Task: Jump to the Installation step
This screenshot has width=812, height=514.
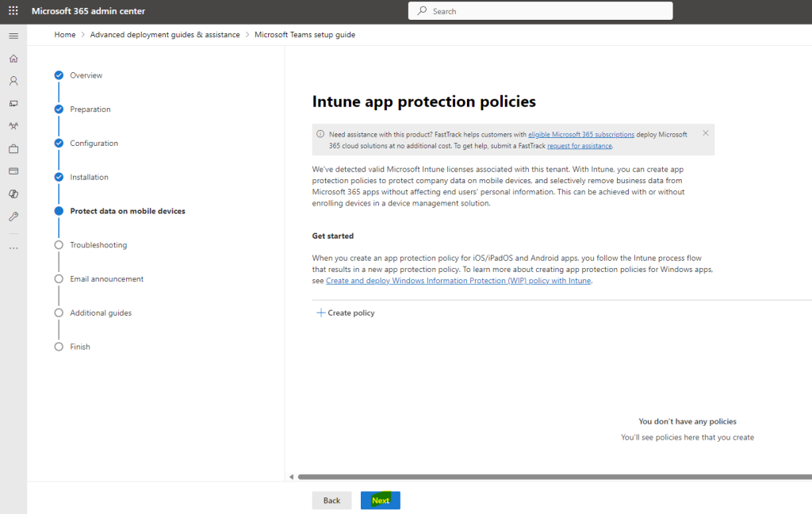Action: point(89,177)
